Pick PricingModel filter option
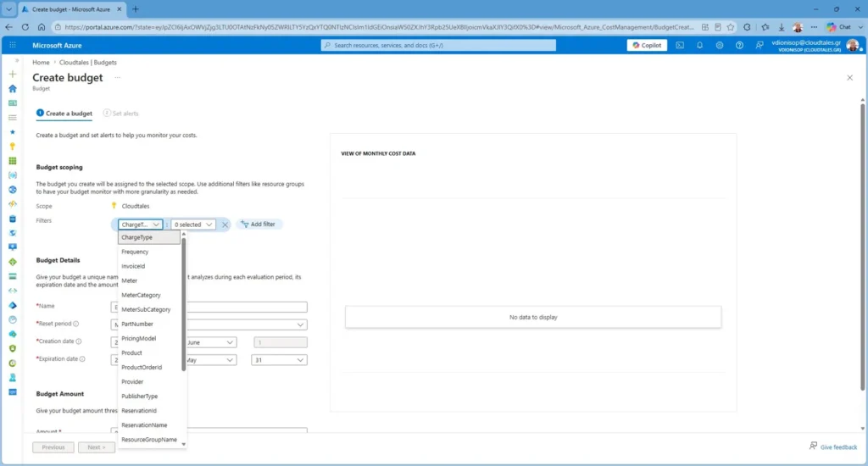Viewport: 868px width, 466px height. (x=149, y=338)
